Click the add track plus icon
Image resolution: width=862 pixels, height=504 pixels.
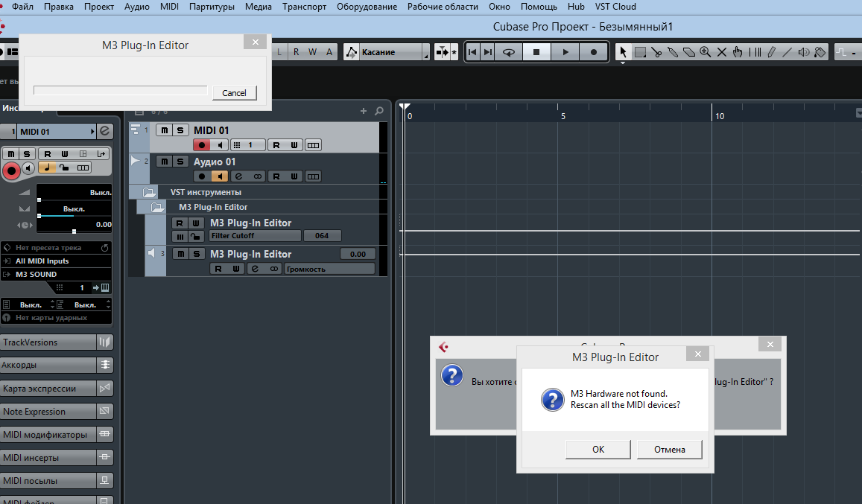pos(364,111)
